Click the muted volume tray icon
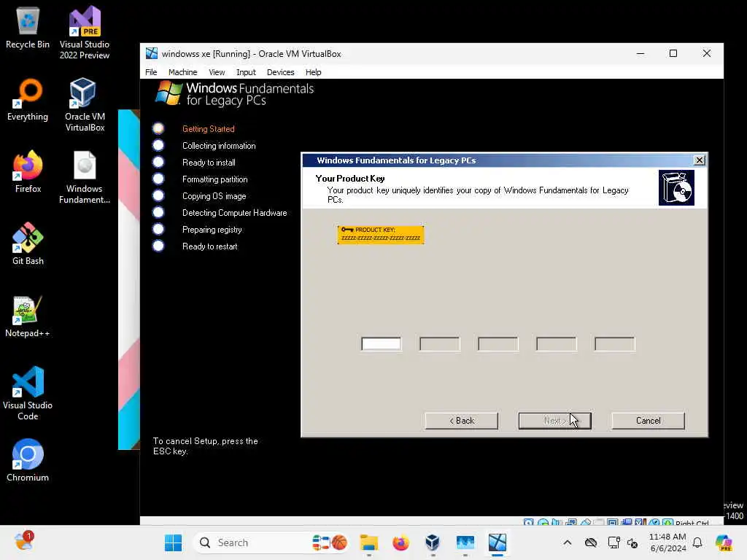 (632, 542)
